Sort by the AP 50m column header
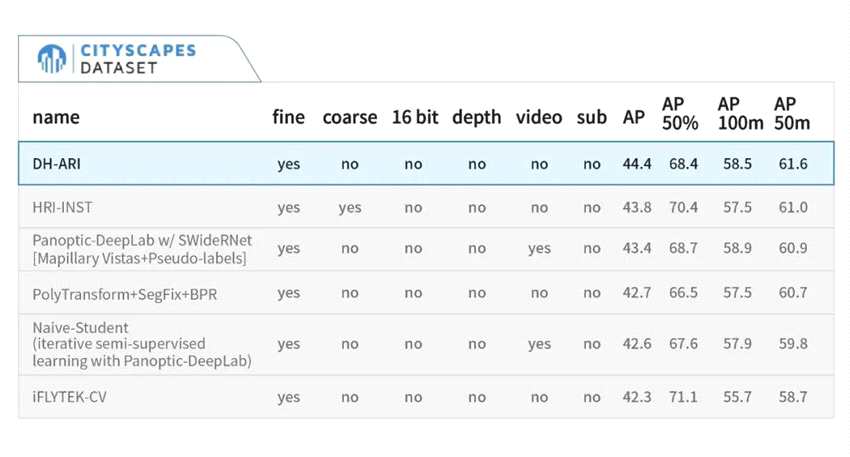The width and height of the screenshot is (850, 457). [791, 113]
